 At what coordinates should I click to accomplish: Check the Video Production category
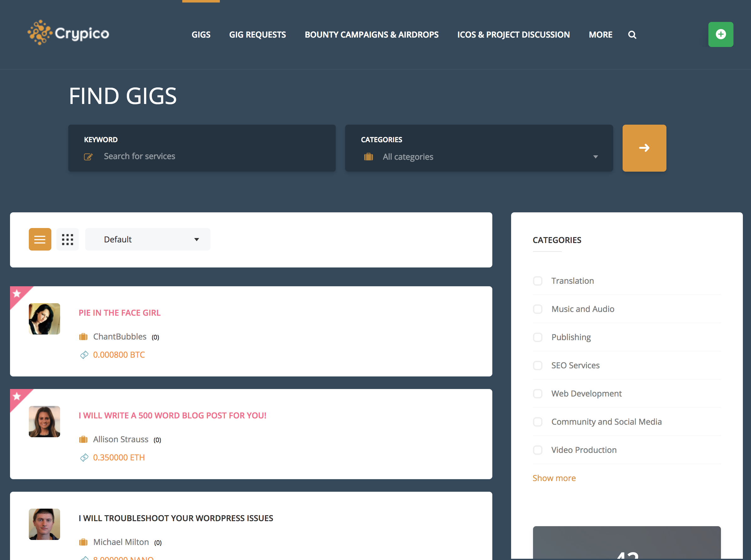(537, 449)
